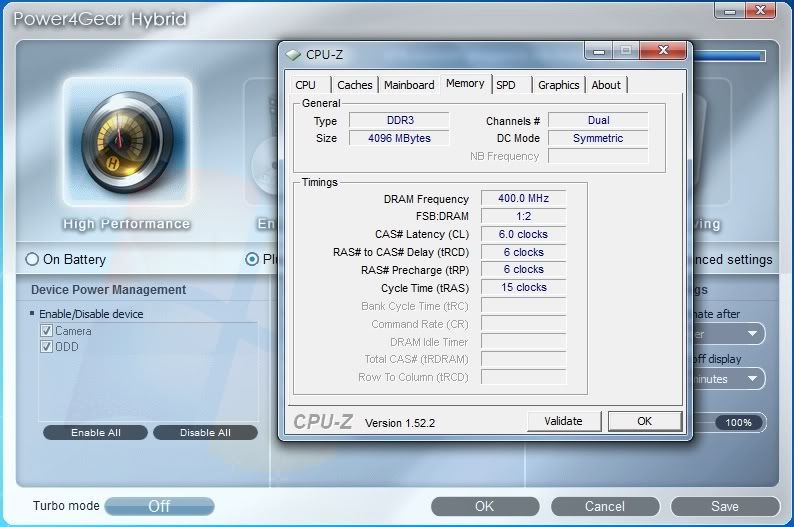Click the Validate button in CPU-Z
794x527 pixels.
pyautogui.click(x=564, y=421)
